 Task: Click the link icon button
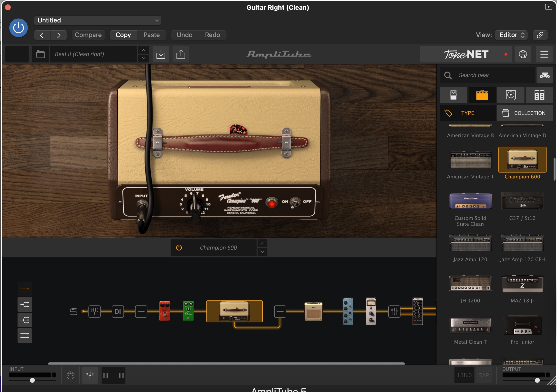coord(540,35)
